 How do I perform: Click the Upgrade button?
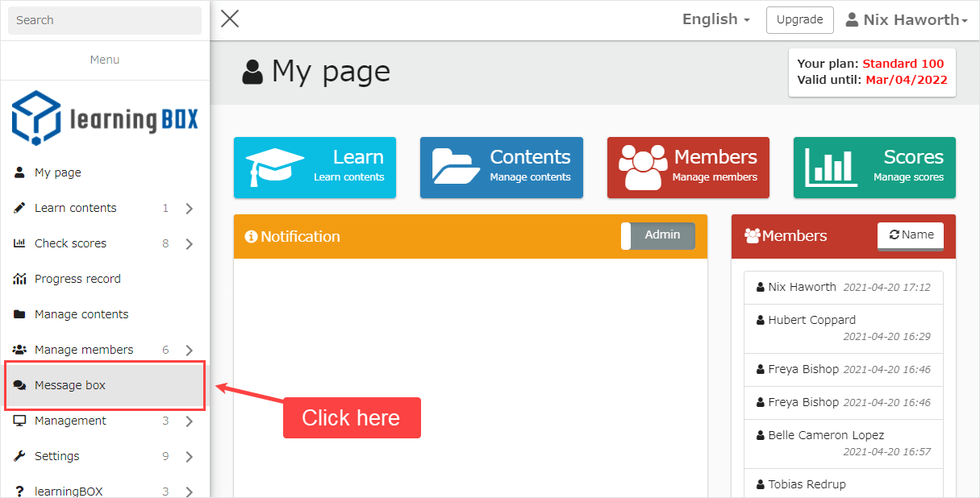[799, 20]
